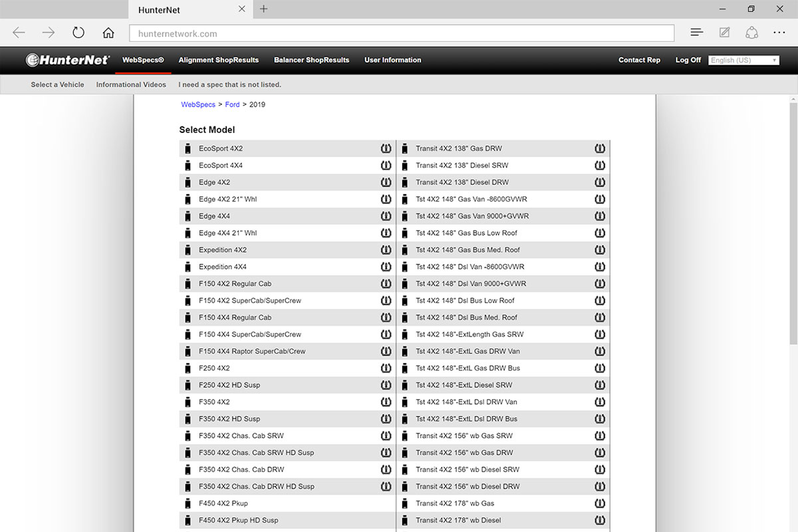The height and width of the screenshot is (532, 798).
Task: Open the WebSpecs tab
Action: [143, 60]
